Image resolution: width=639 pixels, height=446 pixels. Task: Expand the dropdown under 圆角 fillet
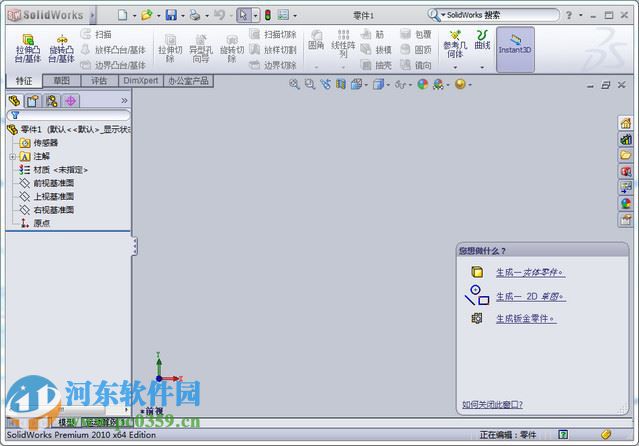click(x=316, y=67)
